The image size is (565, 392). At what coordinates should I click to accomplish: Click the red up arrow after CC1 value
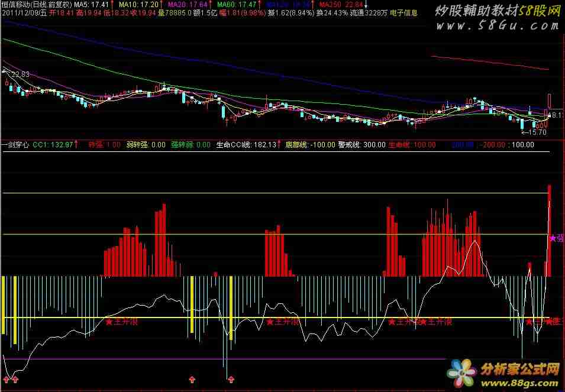[x=76, y=144]
